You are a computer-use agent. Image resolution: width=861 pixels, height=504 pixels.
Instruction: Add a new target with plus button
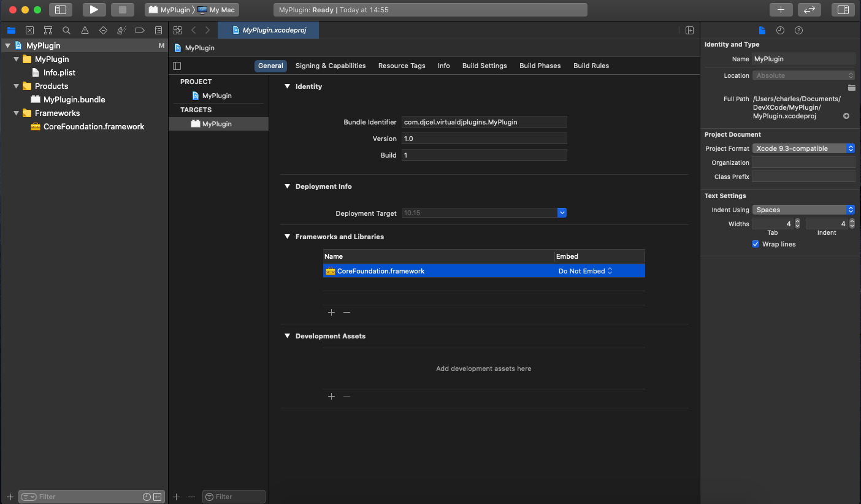click(177, 497)
